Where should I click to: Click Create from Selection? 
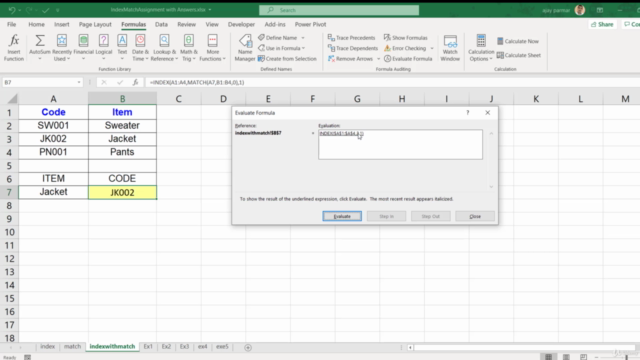point(287,59)
